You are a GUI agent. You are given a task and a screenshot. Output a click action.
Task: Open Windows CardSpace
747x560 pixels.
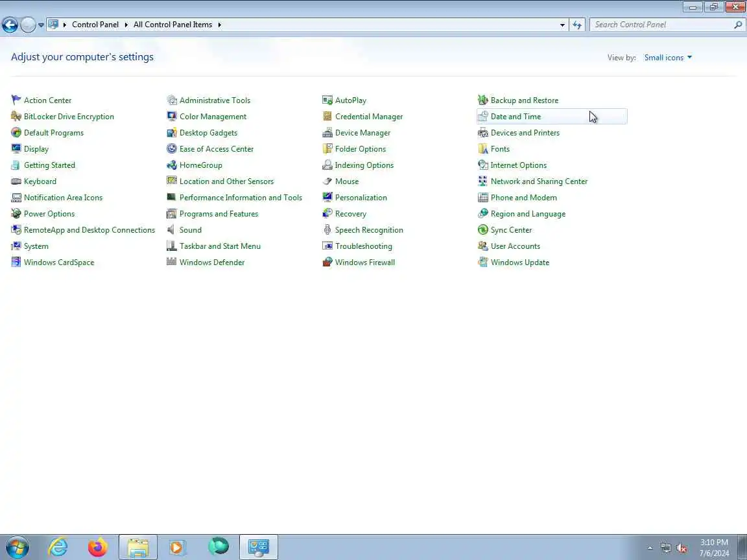click(58, 262)
